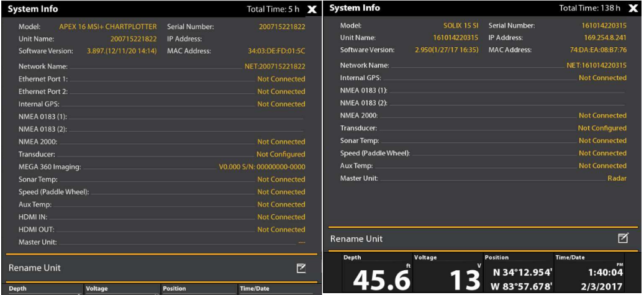Select the MEGA 360 Imaging row
The height and width of the screenshot is (295, 644).
[162, 167]
